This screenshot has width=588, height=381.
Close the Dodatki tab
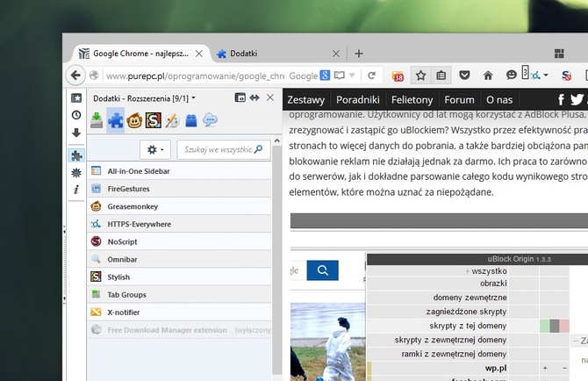pos(336,54)
